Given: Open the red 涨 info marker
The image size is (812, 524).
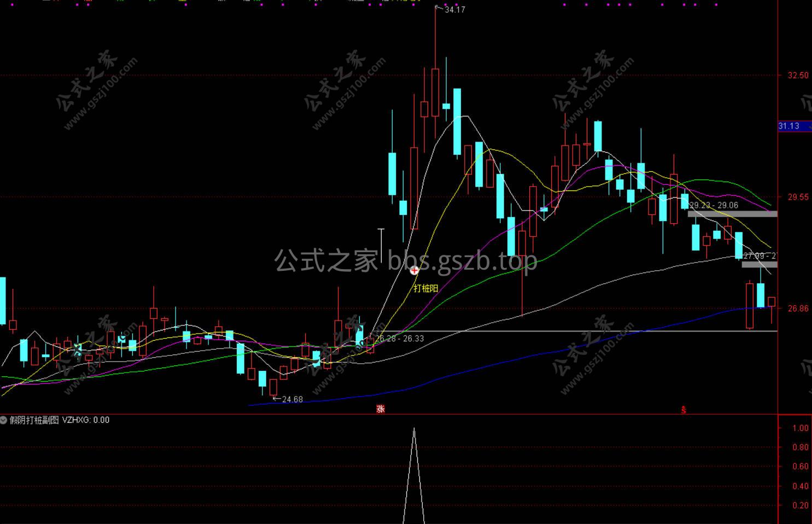Looking at the screenshot, I should click(381, 409).
